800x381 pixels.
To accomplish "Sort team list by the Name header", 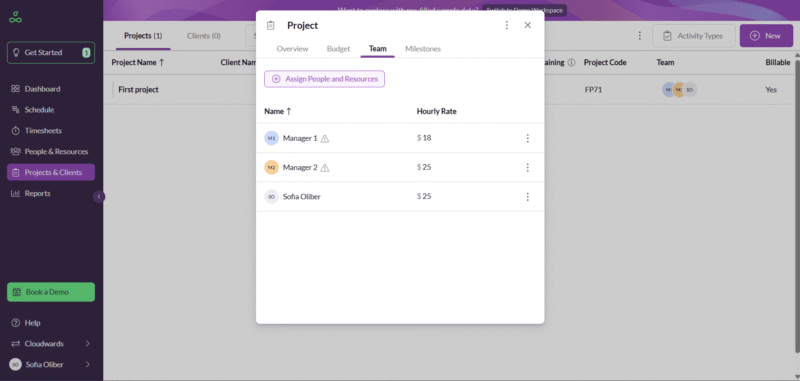I will click(278, 111).
